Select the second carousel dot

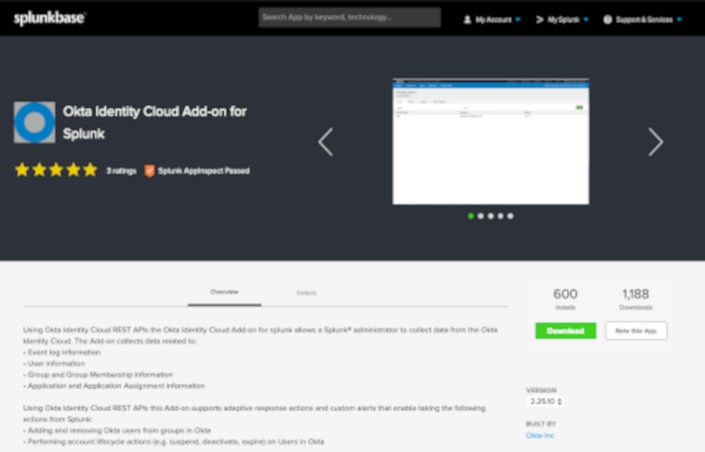click(x=481, y=216)
